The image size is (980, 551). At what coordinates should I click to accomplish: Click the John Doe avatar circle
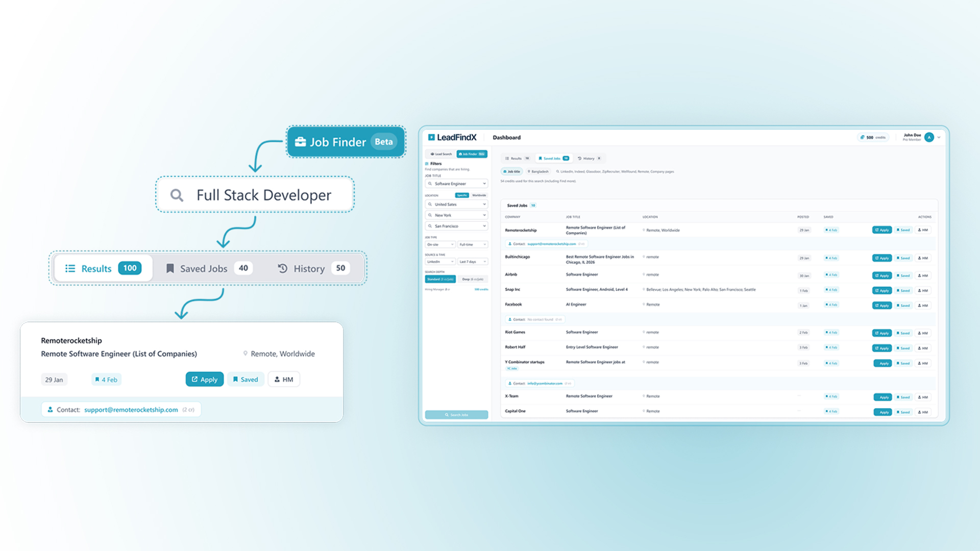[x=929, y=137]
